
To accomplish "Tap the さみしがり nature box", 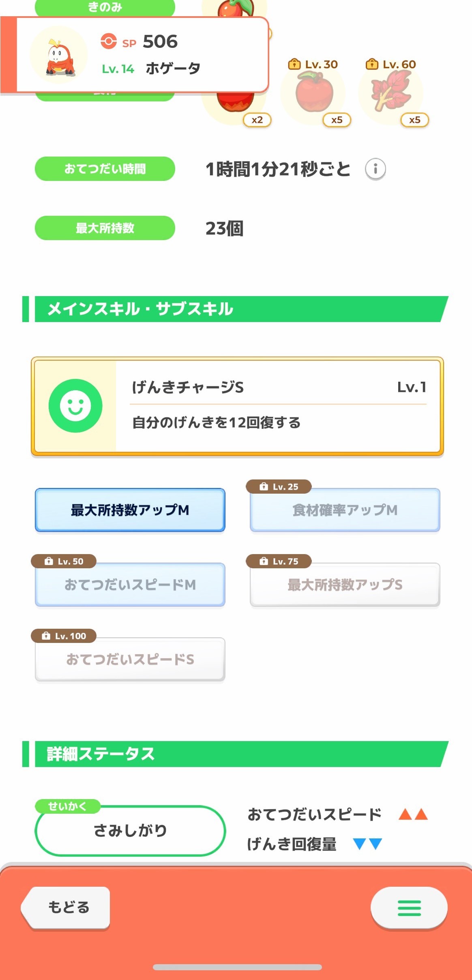I will (130, 830).
